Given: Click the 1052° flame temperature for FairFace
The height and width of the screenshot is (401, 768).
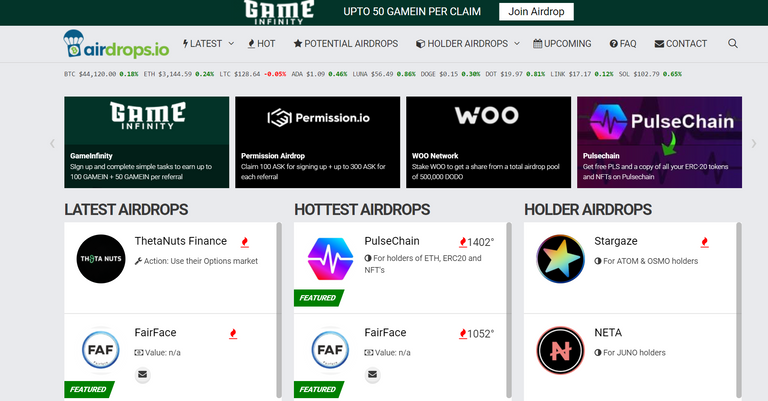Looking at the screenshot, I should [477, 333].
